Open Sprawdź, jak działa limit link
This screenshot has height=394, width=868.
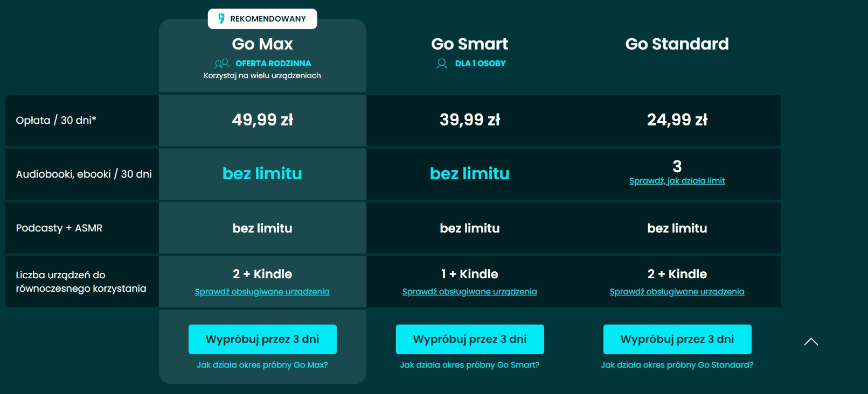point(677,181)
